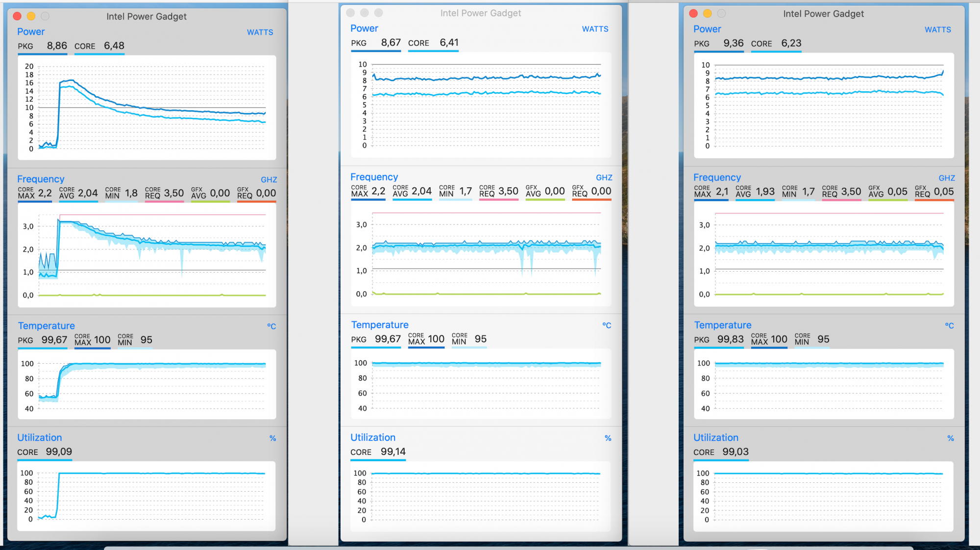Close the window showing PKG 9,36 watts
The height and width of the screenshot is (550, 980).
693,14
